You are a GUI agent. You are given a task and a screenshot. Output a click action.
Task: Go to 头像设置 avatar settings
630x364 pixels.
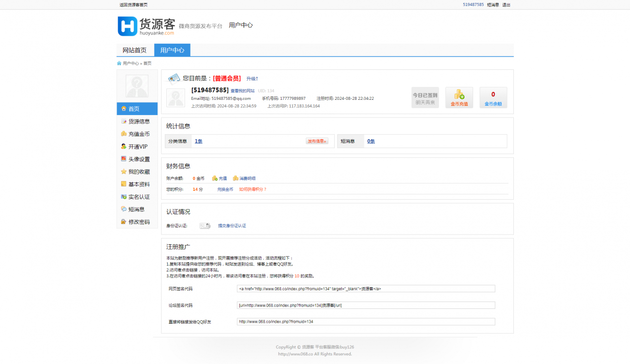click(x=139, y=158)
